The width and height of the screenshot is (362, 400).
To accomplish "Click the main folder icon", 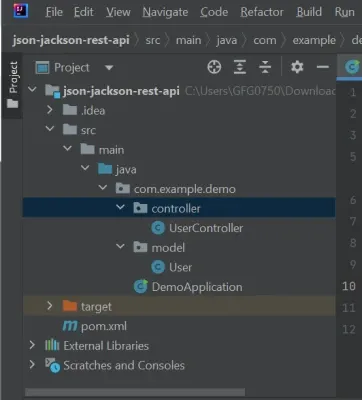I will pyautogui.click(x=87, y=149).
